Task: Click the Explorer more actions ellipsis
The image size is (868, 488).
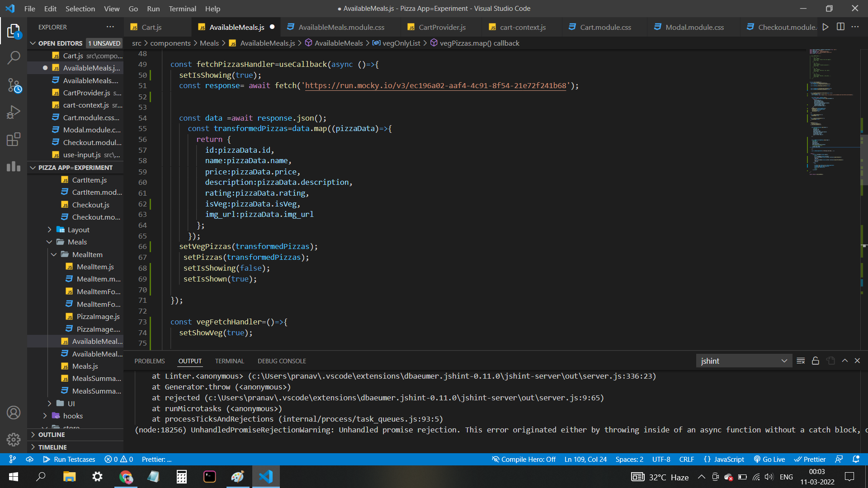Action: (110, 27)
